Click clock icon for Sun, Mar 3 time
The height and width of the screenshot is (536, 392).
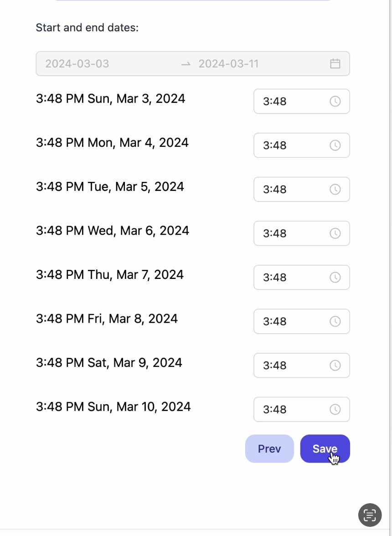[x=335, y=101]
